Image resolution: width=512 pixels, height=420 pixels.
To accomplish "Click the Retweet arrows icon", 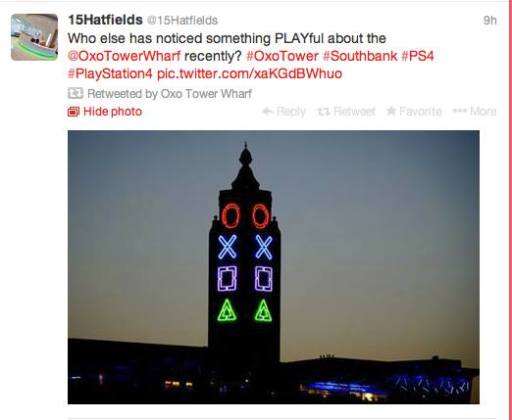I will click(x=324, y=111).
